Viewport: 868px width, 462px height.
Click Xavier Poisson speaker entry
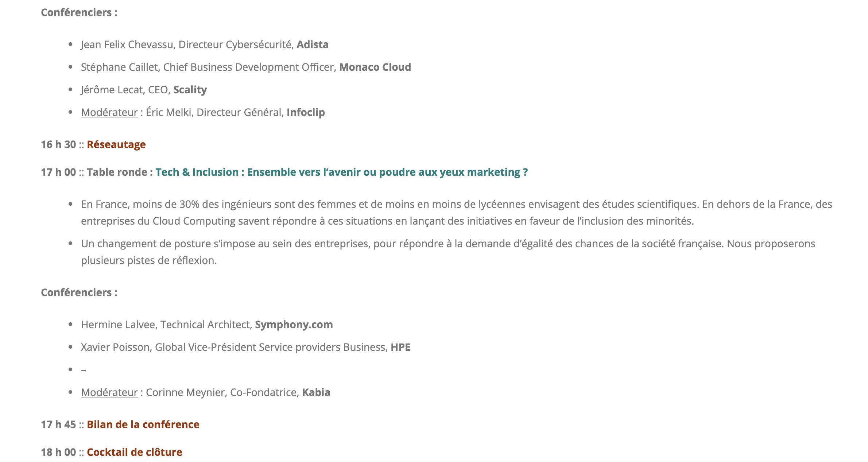[x=246, y=347]
